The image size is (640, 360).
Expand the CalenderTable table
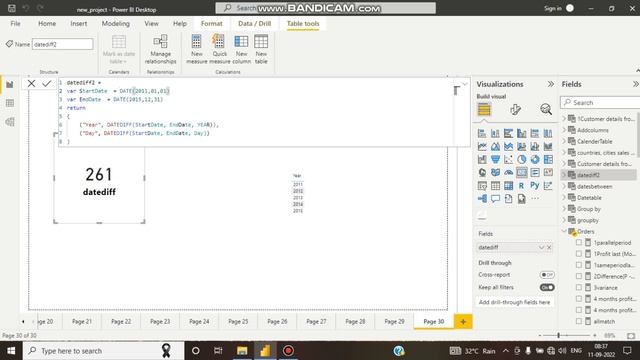[564, 141]
